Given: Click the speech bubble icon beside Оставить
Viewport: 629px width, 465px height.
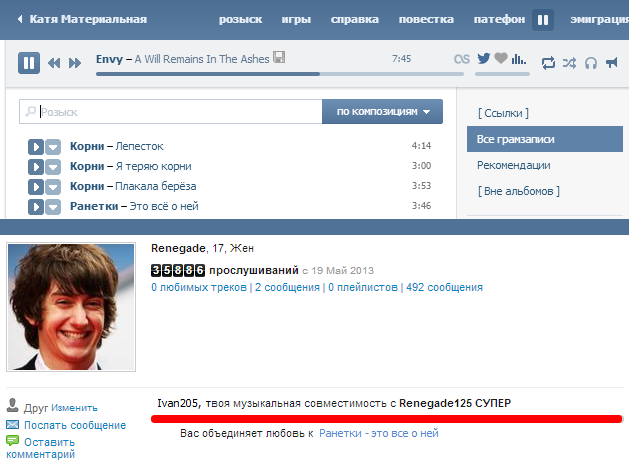Looking at the screenshot, I should [x=12, y=441].
